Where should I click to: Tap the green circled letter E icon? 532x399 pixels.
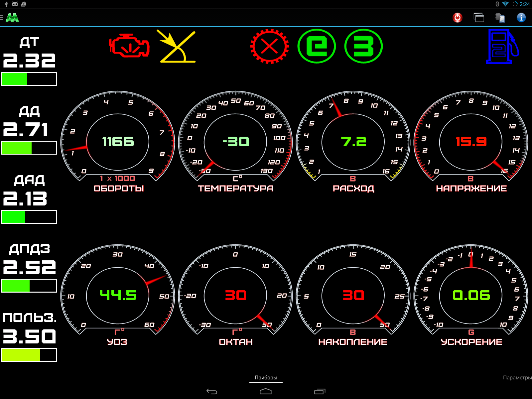317,46
